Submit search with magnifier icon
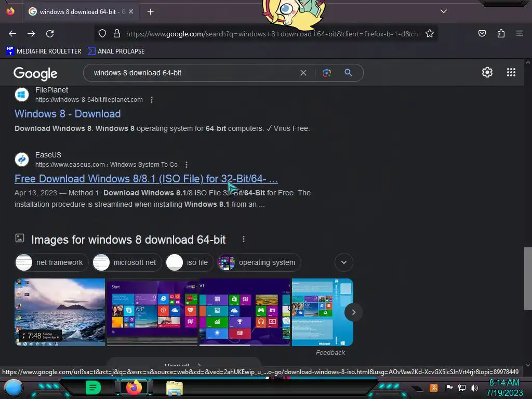532x399 pixels. pyautogui.click(x=348, y=73)
